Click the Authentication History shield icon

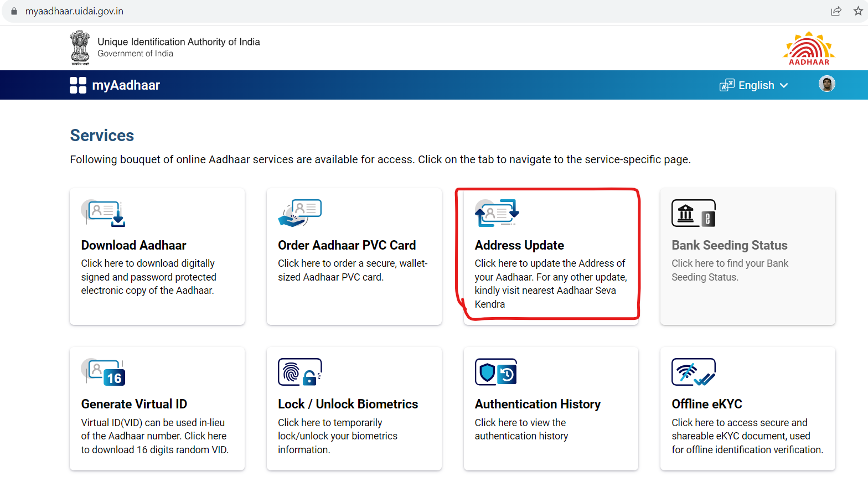click(496, 372)
